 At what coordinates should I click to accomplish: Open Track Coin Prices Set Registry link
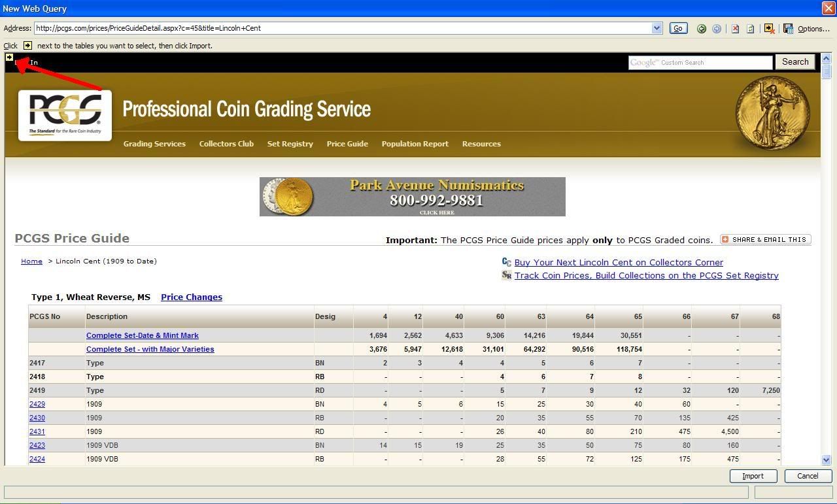[x=647, y=275]
